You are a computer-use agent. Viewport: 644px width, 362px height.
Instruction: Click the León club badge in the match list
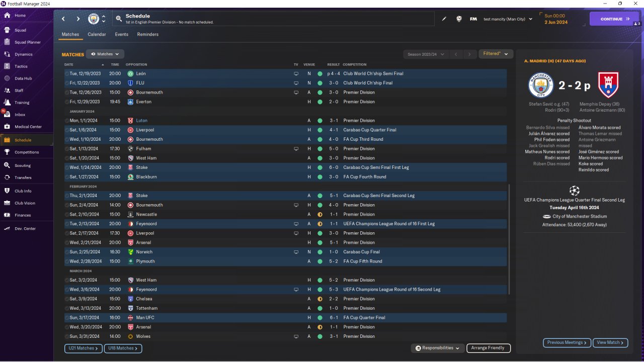130,73
